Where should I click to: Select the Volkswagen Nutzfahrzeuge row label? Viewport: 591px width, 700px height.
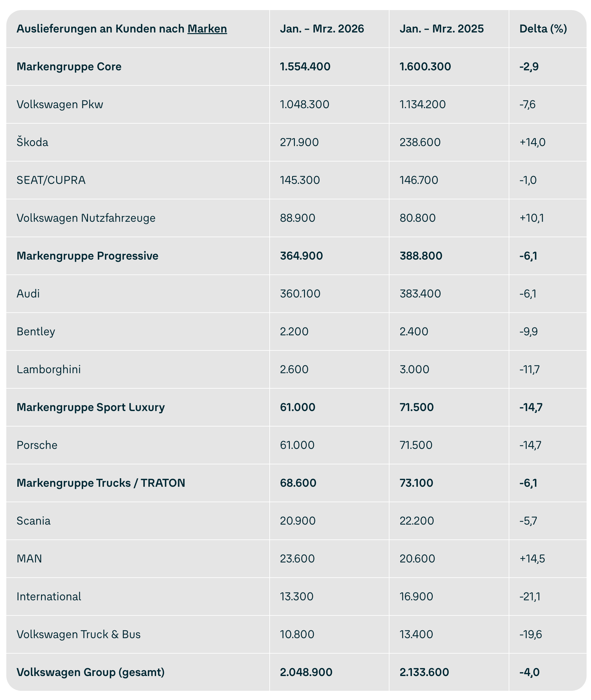(x=86, y=218)
